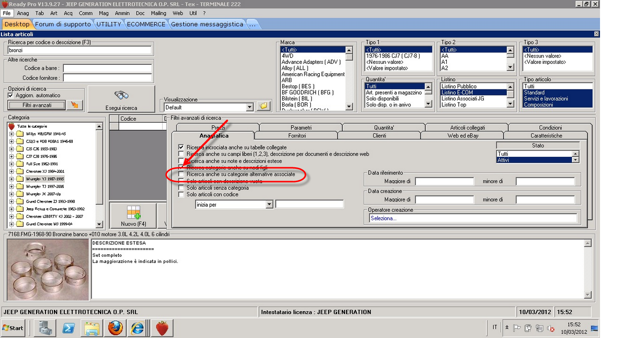
Task: Click the red-X volume tray icon
Action: tap(551, 328)
